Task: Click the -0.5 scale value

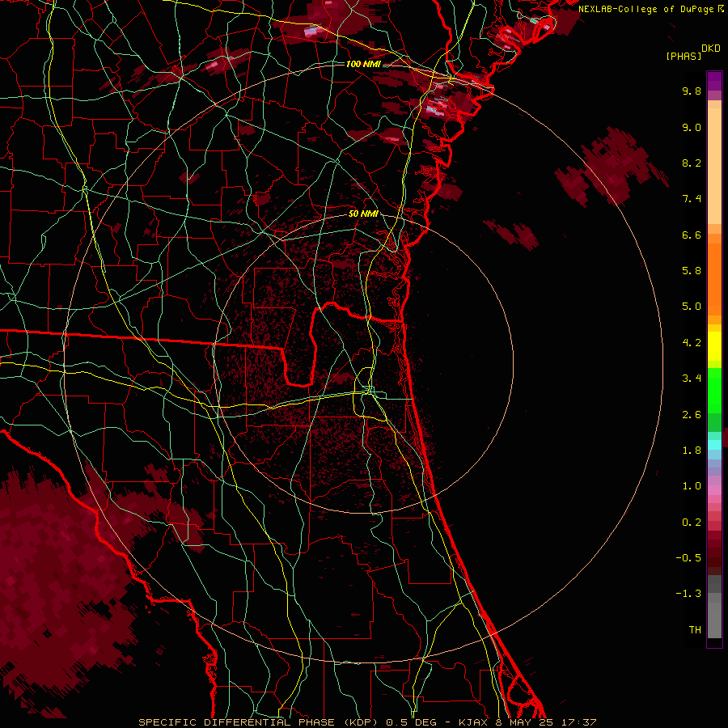Action: [x=688, y=558]
